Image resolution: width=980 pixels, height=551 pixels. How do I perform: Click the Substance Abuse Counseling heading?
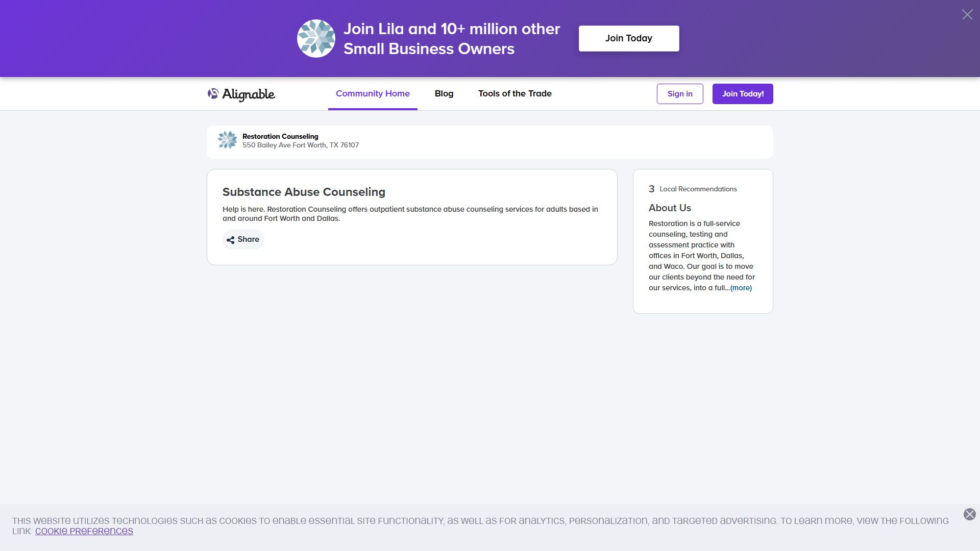[x=304, y=192]
